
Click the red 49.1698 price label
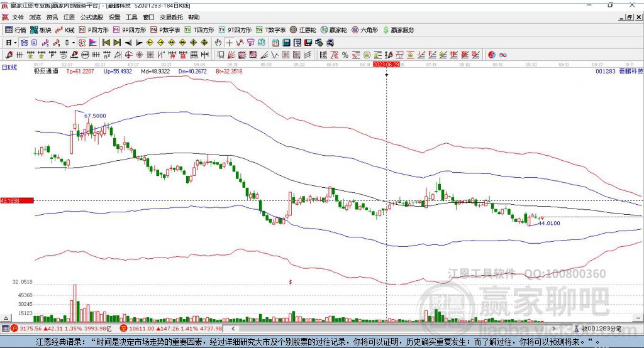point(17,200)
